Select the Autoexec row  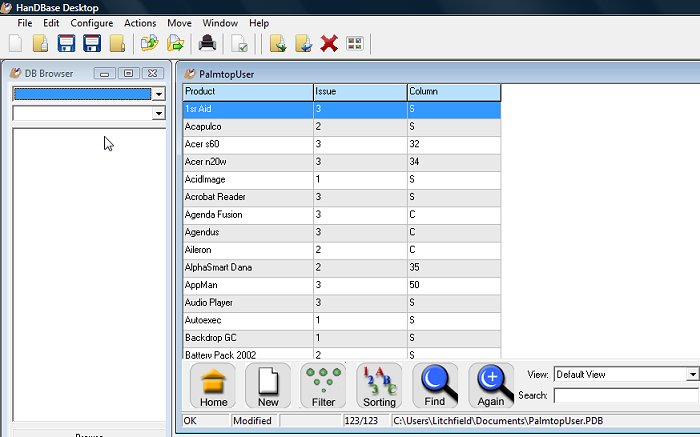coord(342,320)
